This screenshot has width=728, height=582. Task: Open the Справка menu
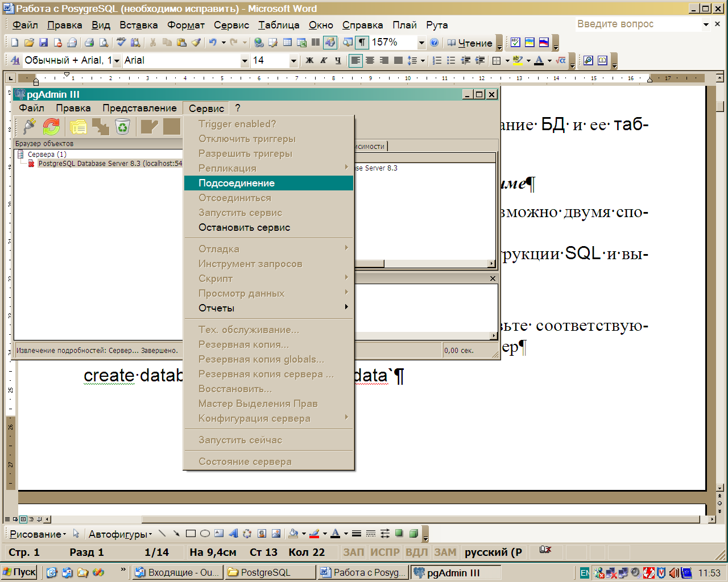[x=362, y=25]
